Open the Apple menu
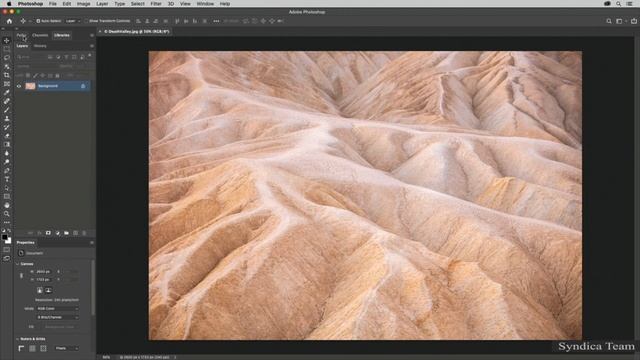640x360 pixels. pyautogui.click(x=9, y=4)
